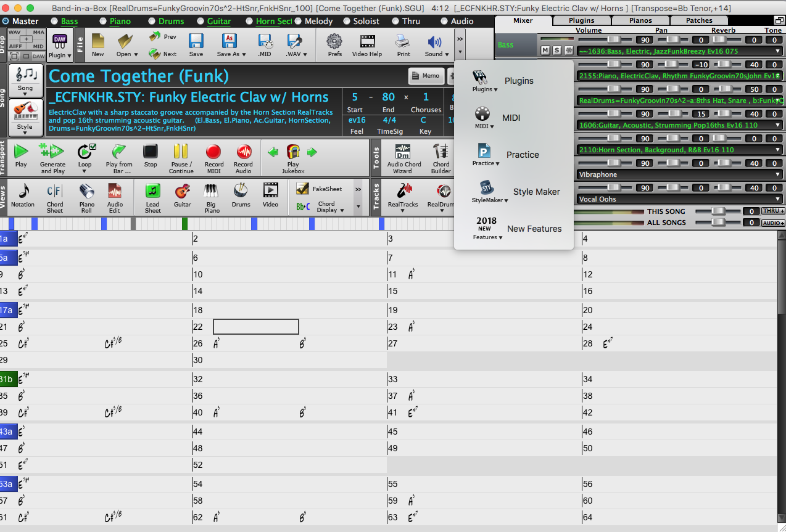Start Record Audio
The image size is (786, 532).
tap(243, 158)
